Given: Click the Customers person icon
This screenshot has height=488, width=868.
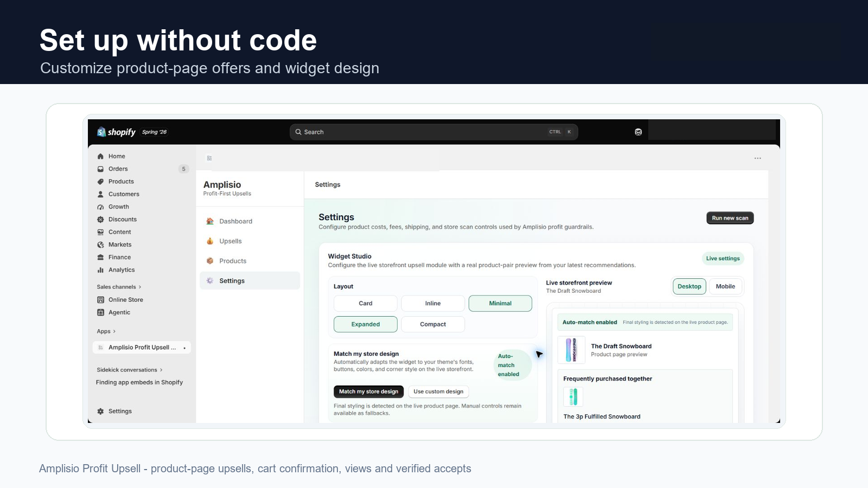Looking at the screenshot, I should point(100,194).
